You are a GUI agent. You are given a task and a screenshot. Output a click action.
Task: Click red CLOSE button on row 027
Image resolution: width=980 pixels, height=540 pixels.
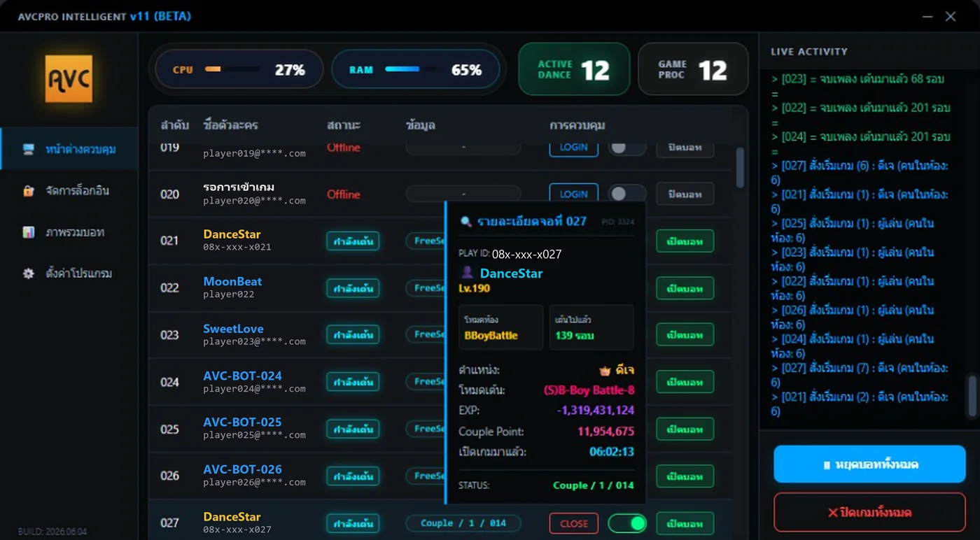click(x=574, y=523)
